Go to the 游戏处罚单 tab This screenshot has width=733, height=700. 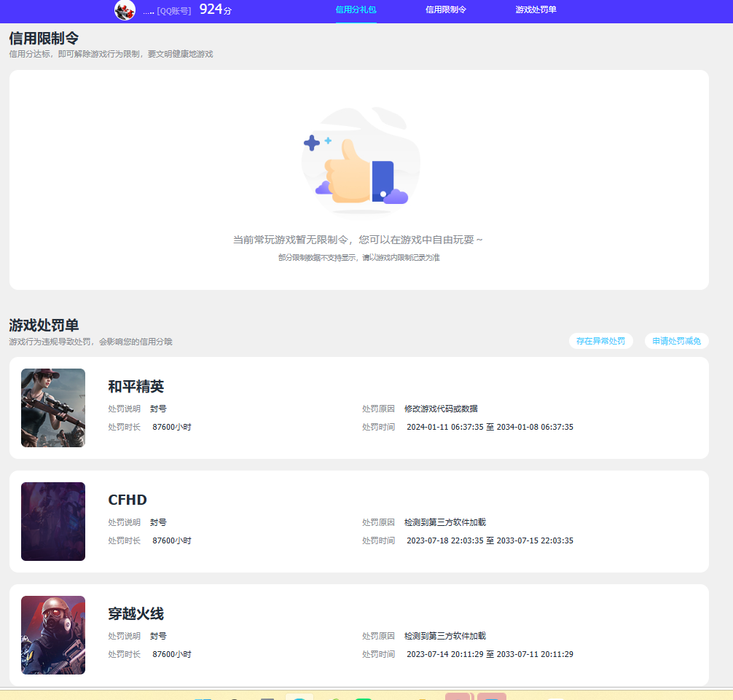pos(536,9)
